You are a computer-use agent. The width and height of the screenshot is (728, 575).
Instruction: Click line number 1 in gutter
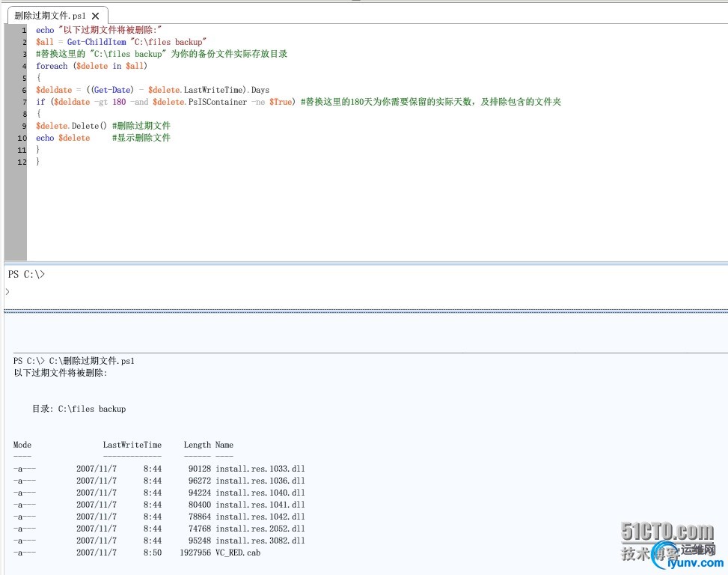click(x=23, y=31)
